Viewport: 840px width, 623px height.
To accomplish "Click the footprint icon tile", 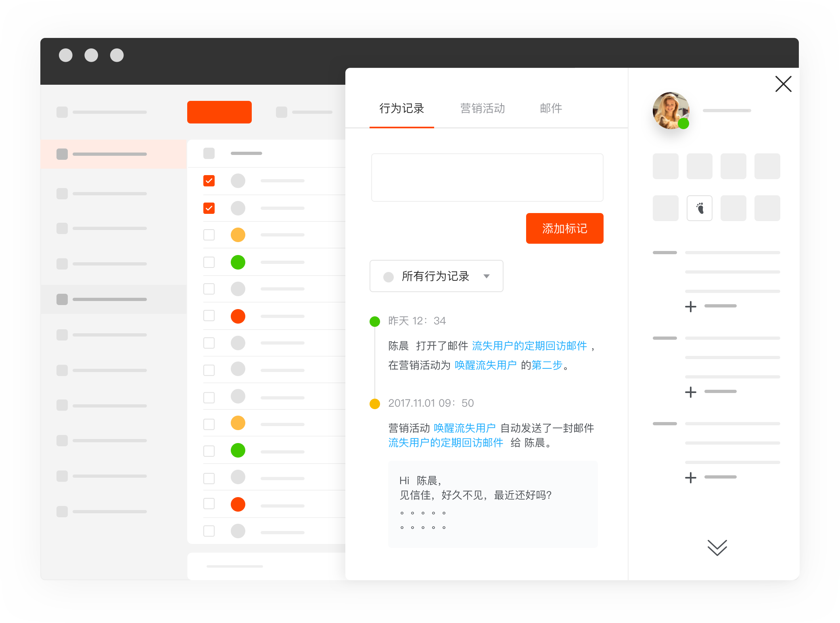I will click(x=699, y=208).
